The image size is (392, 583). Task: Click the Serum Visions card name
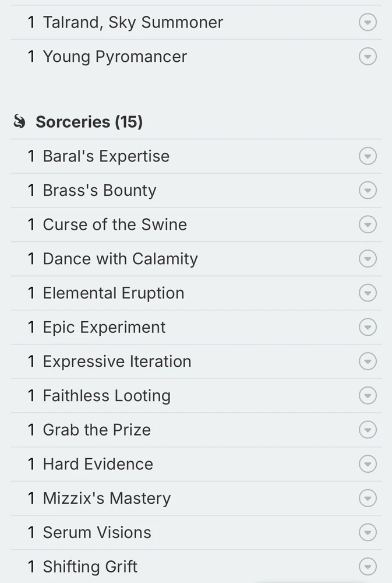click(x=97, y=532)
